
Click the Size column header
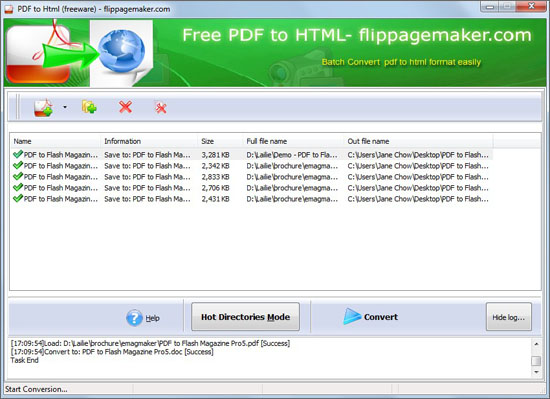point(220,141)
